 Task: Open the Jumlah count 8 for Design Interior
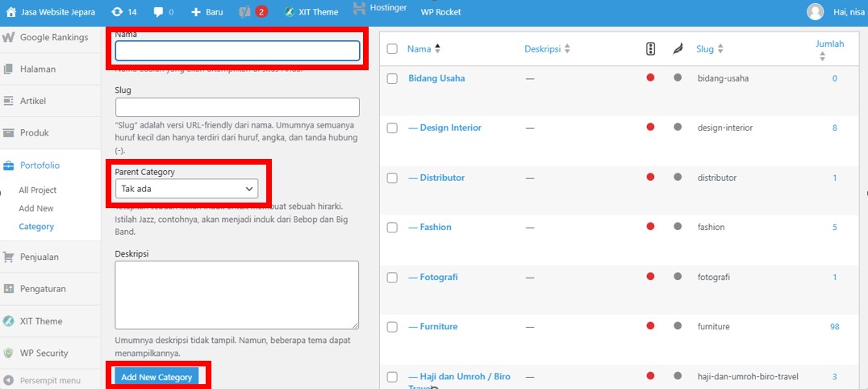835,128
